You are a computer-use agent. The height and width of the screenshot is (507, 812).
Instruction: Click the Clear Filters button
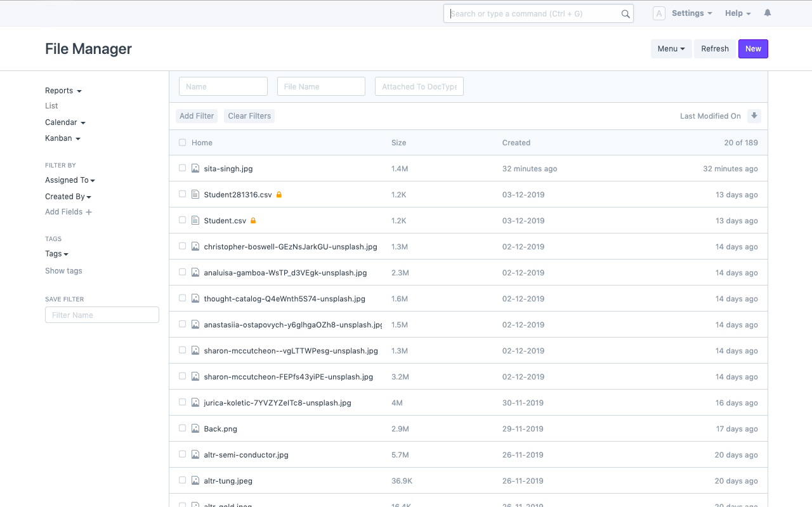[x=249, y=116]
